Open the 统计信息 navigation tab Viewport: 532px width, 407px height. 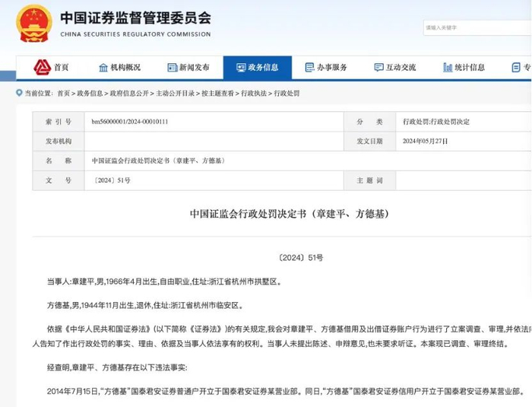coord(464,68)
